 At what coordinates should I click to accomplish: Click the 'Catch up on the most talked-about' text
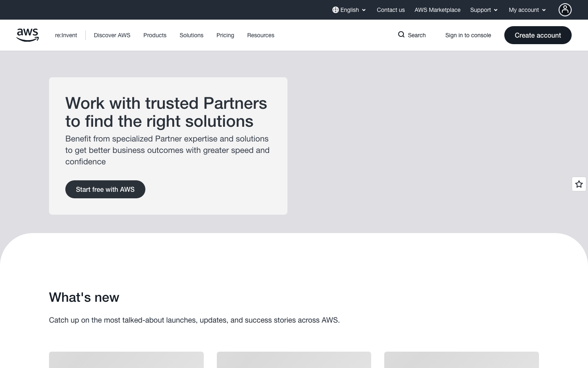click(x=194, y=320)
